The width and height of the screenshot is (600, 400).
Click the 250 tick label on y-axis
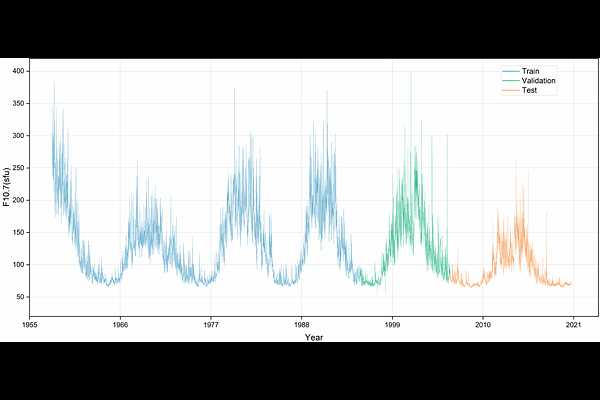[x=18, y=168]
